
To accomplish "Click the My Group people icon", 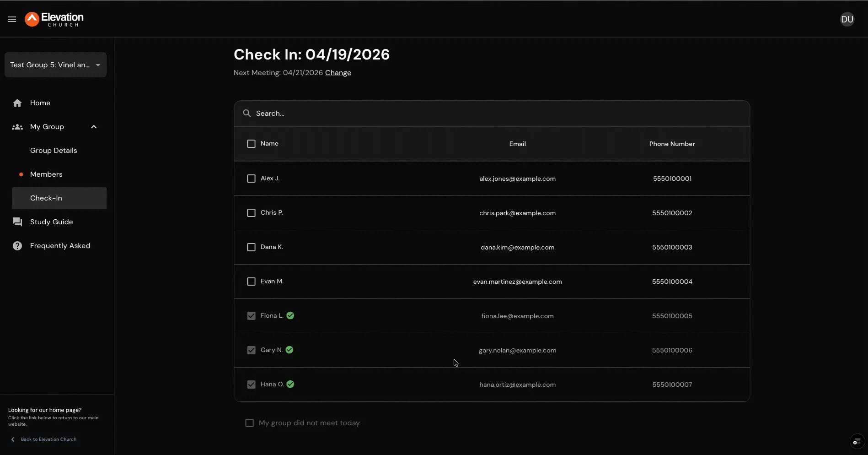I will coord(17,127).
